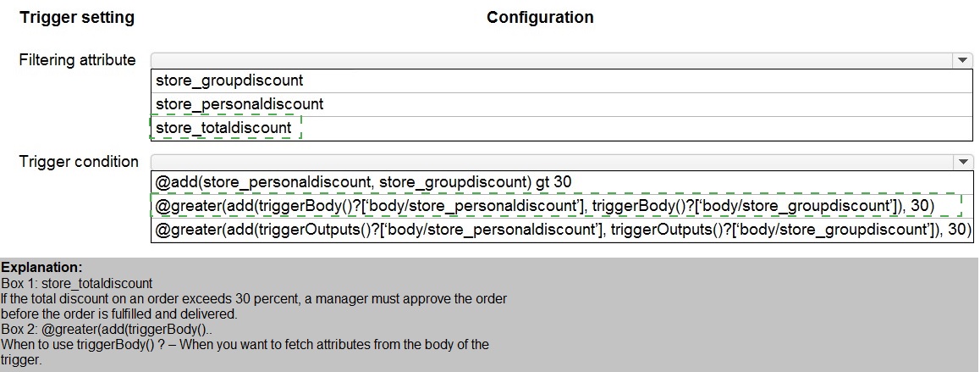Click the 'Box 2: @greater(add(triggerBody()..' line
980x372 pixels.
point(100,329)
